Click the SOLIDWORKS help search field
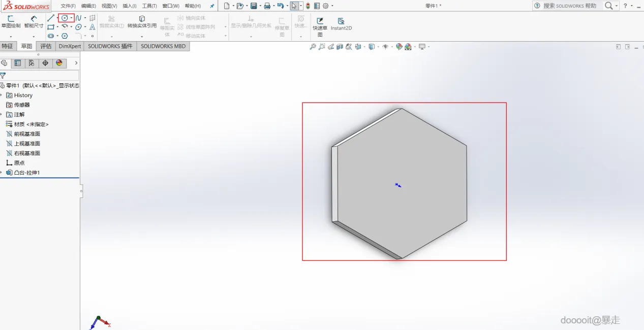The height and width of the screenshot is (330, 644). click(x=569, y=6)
